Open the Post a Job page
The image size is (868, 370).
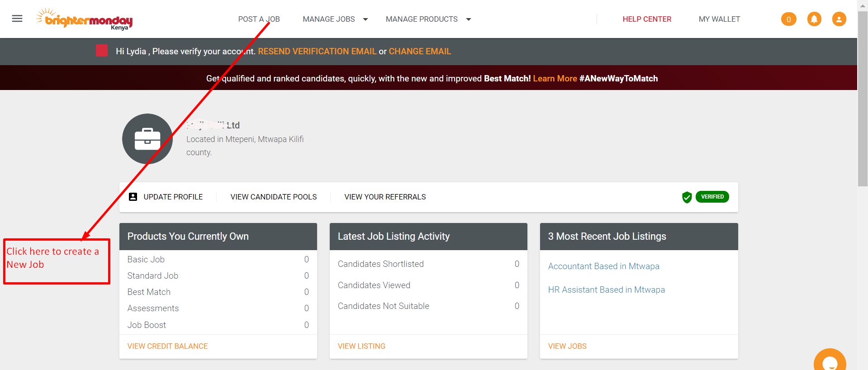pyautogui.click(x=259, y=19)
